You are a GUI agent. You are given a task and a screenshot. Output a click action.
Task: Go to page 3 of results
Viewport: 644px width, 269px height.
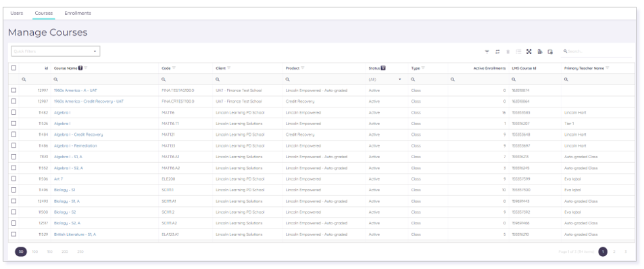point(626,251)
